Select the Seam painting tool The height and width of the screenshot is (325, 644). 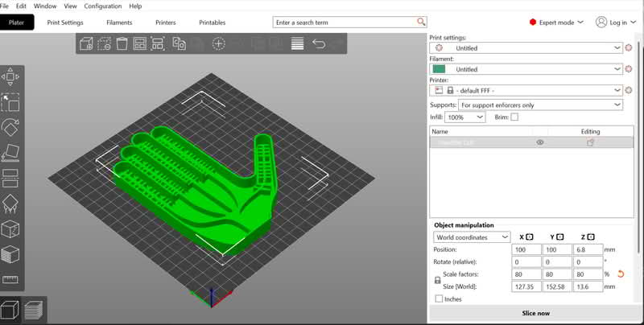tap(10, 229)
